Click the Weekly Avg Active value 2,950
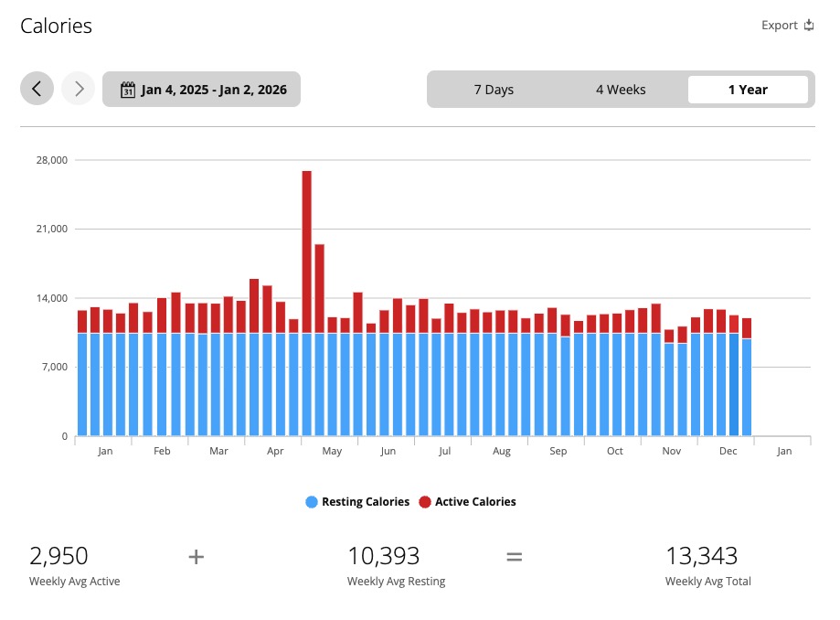 pyautogui.click(x=58, y=556)
